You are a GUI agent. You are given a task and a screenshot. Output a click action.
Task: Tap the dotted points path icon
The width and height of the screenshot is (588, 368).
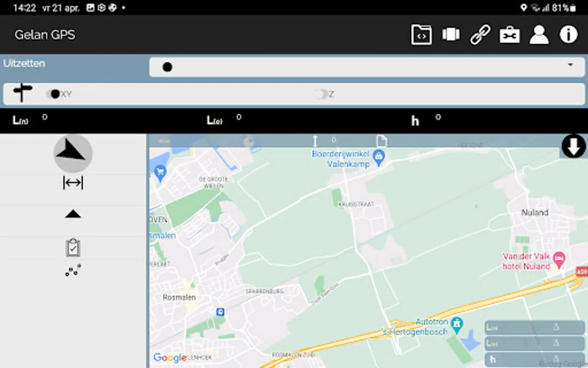point(73,270)
